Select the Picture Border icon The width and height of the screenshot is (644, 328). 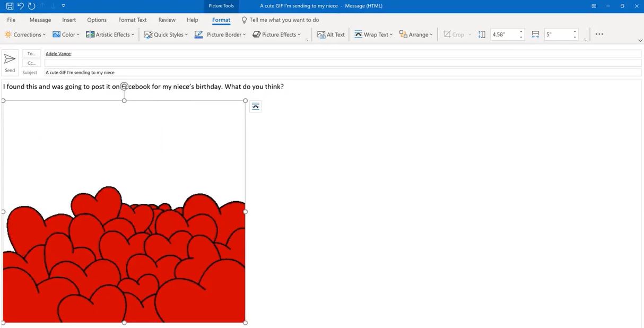(x=198, y=34)
